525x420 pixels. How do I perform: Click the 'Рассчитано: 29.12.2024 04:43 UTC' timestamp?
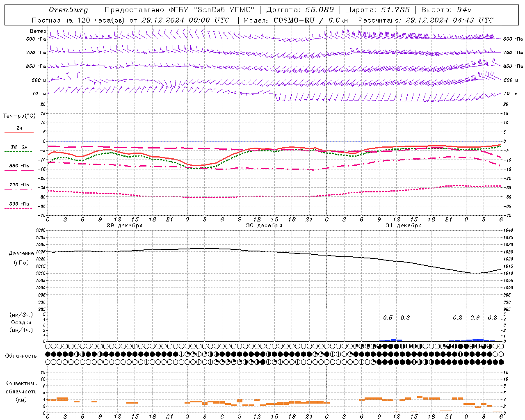[x=426, y=20]
